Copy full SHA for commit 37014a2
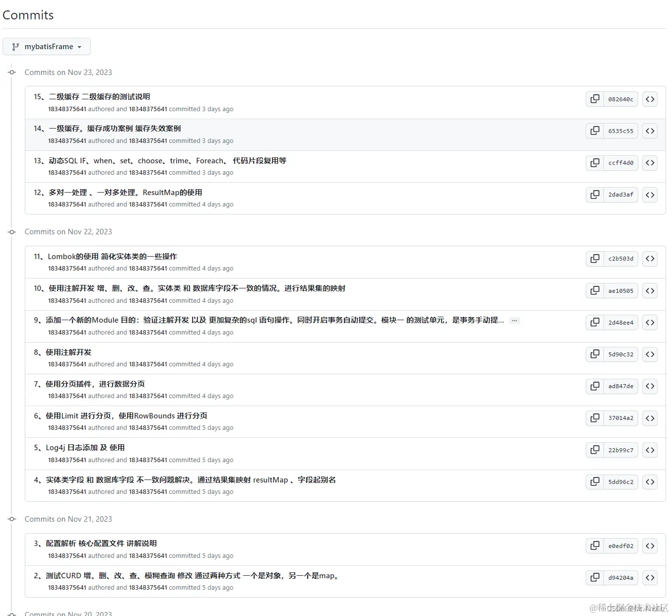The height and width of the screenshot is (616, 672). pos(595,418)
